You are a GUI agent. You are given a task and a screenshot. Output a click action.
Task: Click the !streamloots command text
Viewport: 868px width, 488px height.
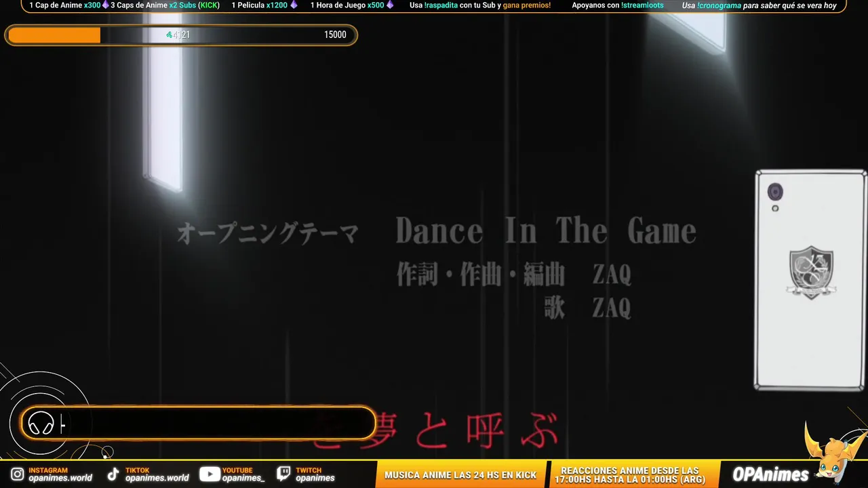click(642, 5)
